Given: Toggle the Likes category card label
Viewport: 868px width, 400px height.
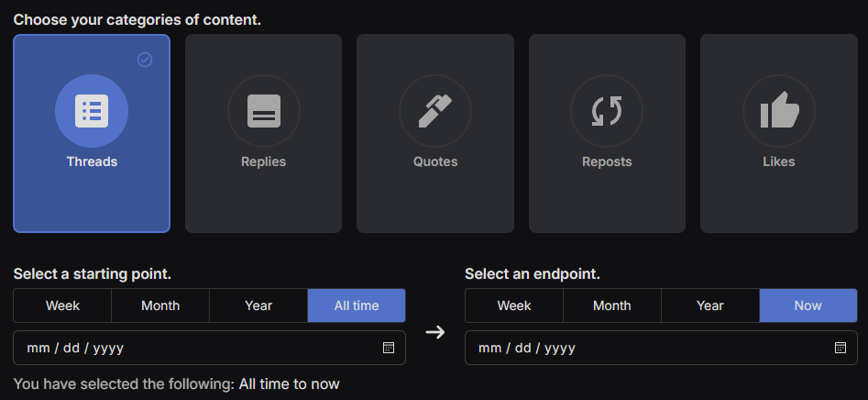Looking at the screenshot, I should pos(779,161).
